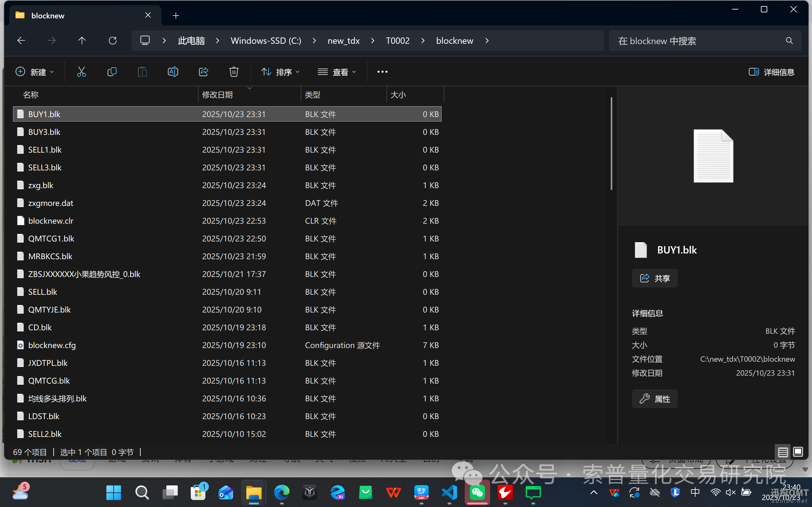812x507 pixels.
Task: Open the See more ellipsis menu
Action: pyautogui.click(x=383, y=72)
